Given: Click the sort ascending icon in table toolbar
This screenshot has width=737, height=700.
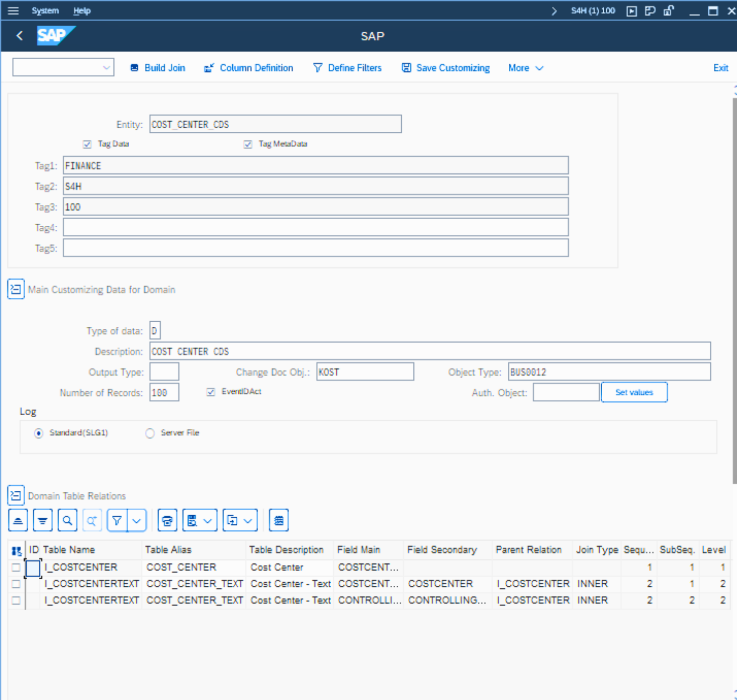Looking at the screenshot, I should point(18,521).
